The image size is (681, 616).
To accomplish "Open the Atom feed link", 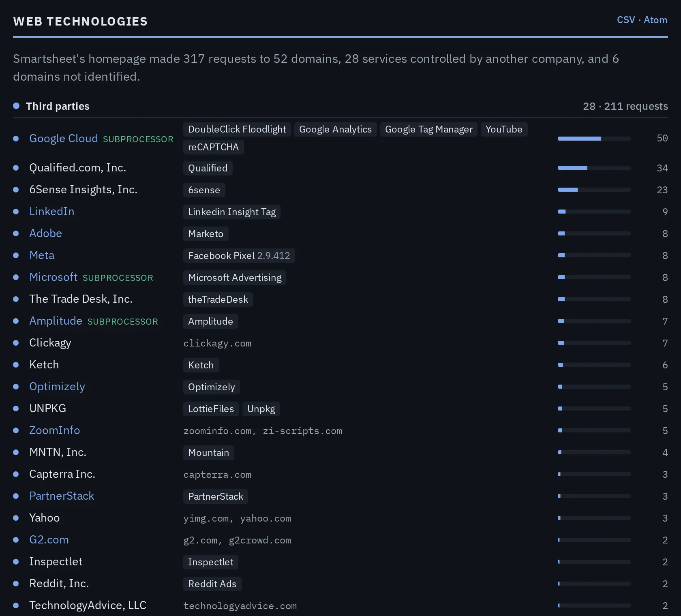I will click(x=655, y=20).
